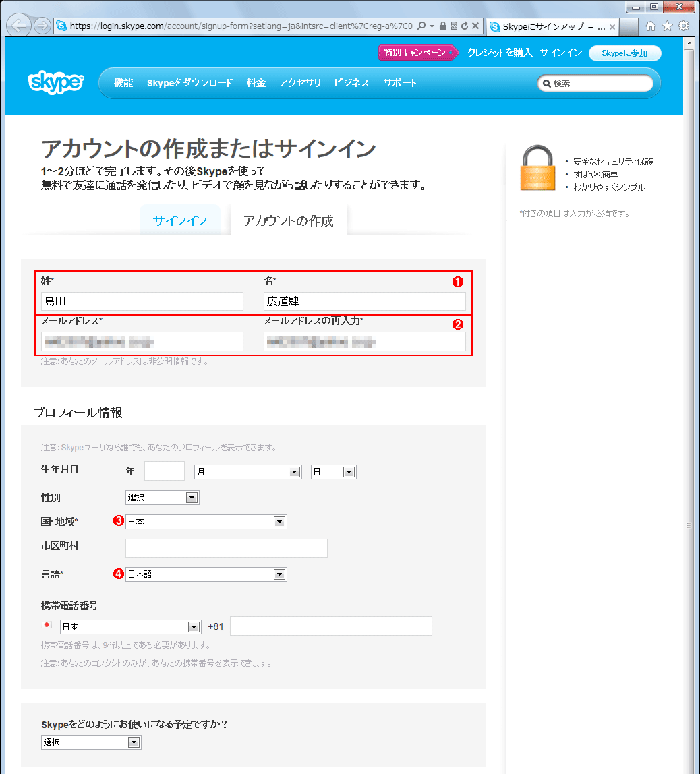Click the address bar URL field

pos(241,26)
